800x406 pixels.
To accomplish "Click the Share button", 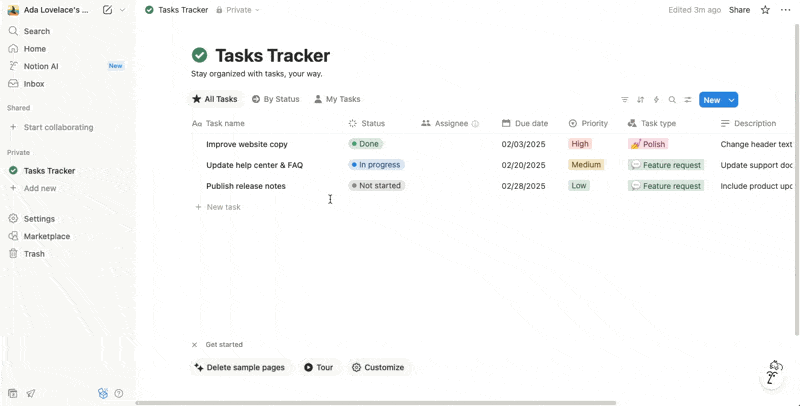I will 739,10.
